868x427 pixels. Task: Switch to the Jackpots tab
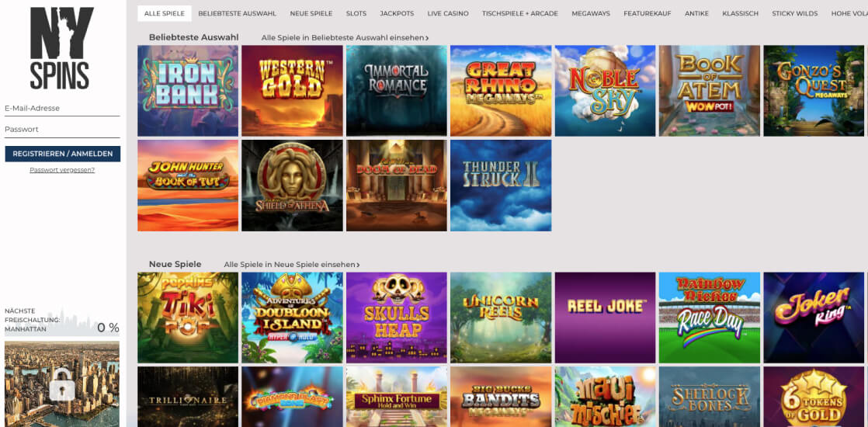[397, 13]
